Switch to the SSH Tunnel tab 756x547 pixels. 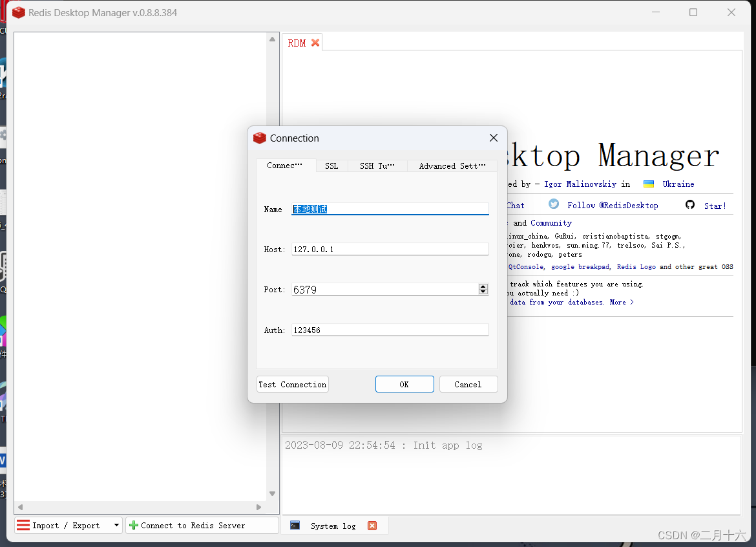377,166
